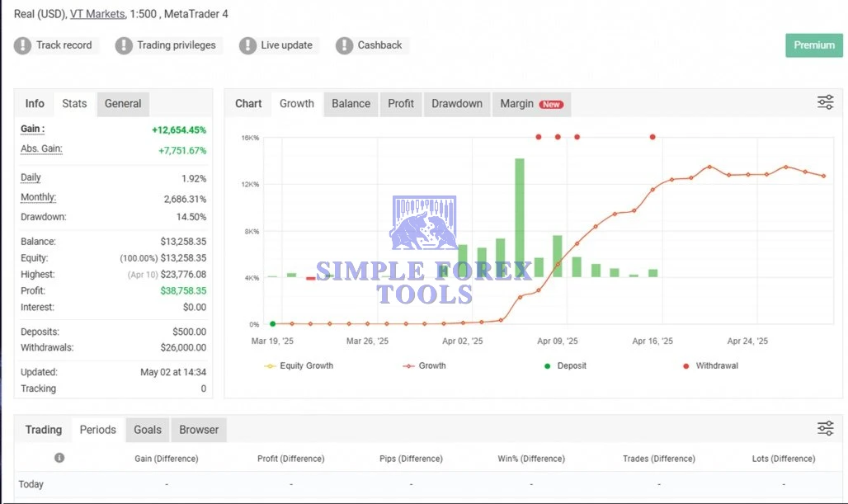This screenshot has width=848, height=504.
Task: Switch to the Goals tab
Action: [x=148, y=430]
